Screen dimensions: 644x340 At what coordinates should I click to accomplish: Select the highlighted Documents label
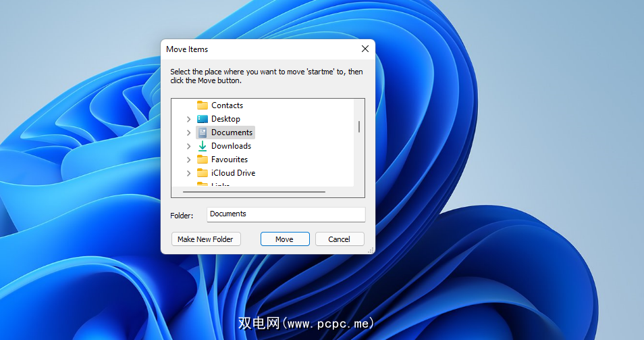tap(232, 132)
